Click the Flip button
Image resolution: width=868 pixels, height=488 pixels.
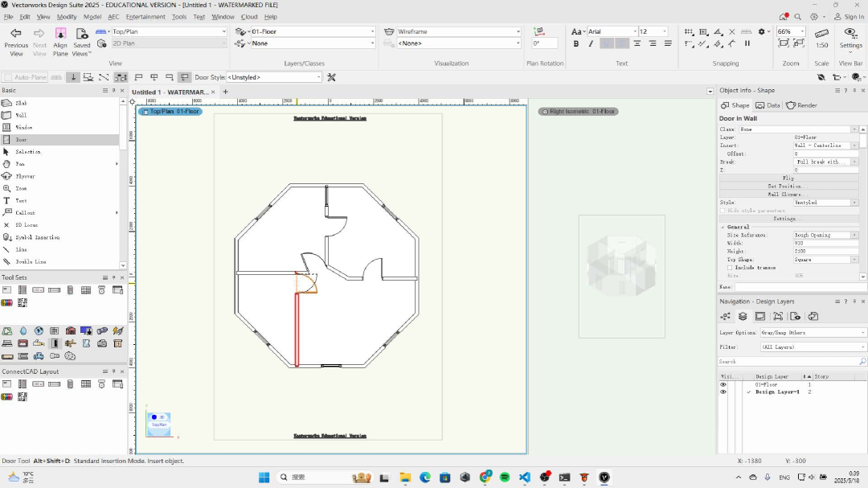click(788, 178)
